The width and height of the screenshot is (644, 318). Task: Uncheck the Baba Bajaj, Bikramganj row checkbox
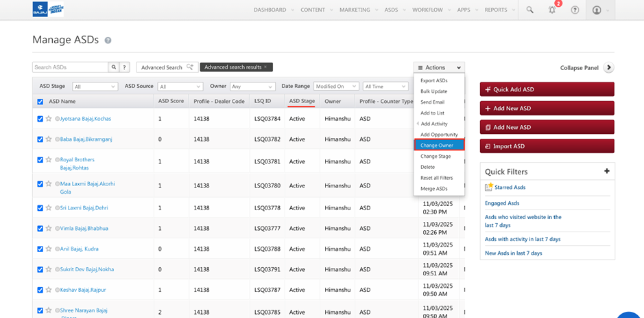[x=40, y=139]
